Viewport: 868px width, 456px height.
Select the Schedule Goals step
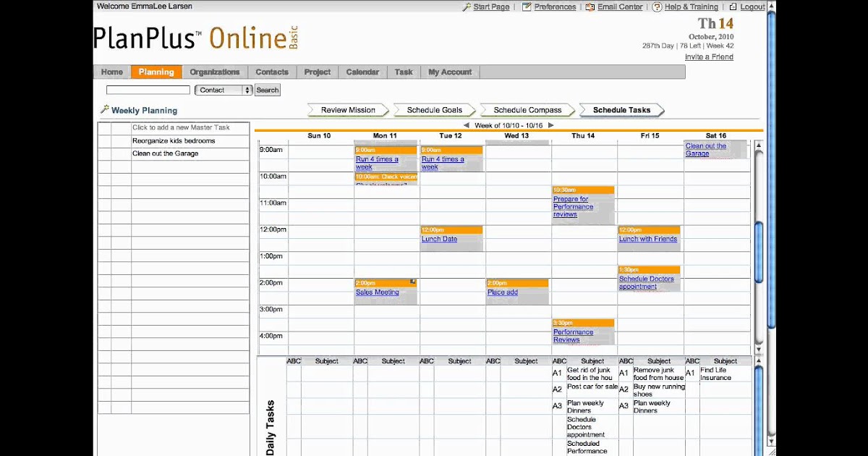coord(434,110)
